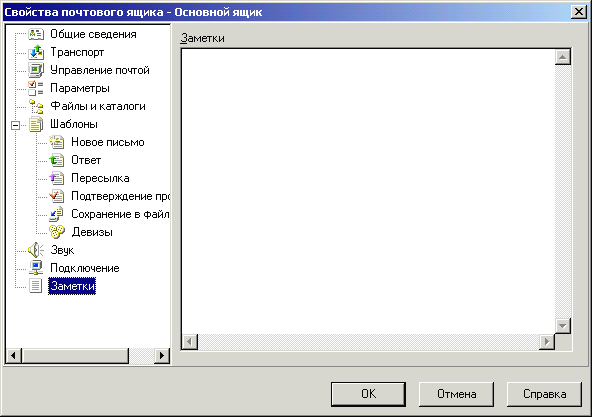Screen dimensions: 592x417
Task: Select Файлы и каталоги item
Action: [x=98, y=106]
